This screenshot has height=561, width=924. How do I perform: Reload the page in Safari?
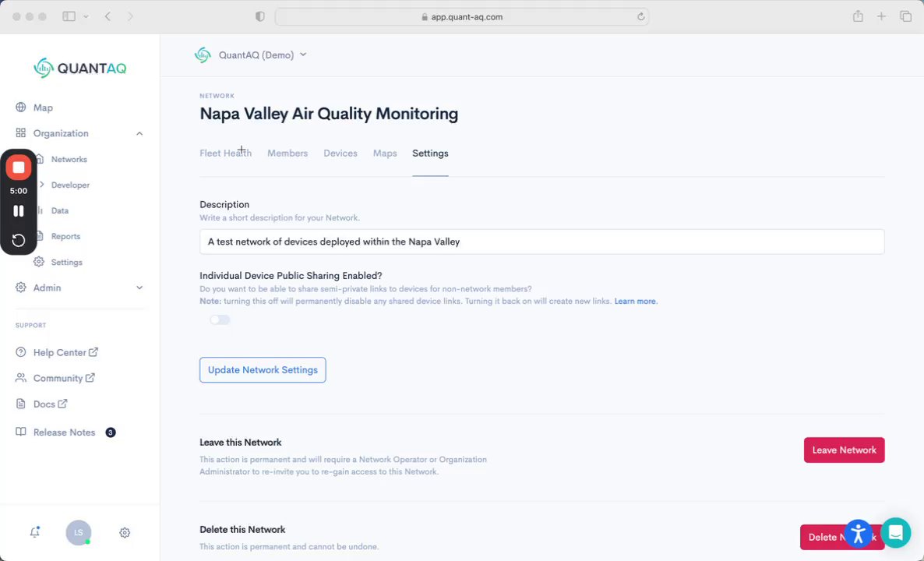tap(641, 16)
